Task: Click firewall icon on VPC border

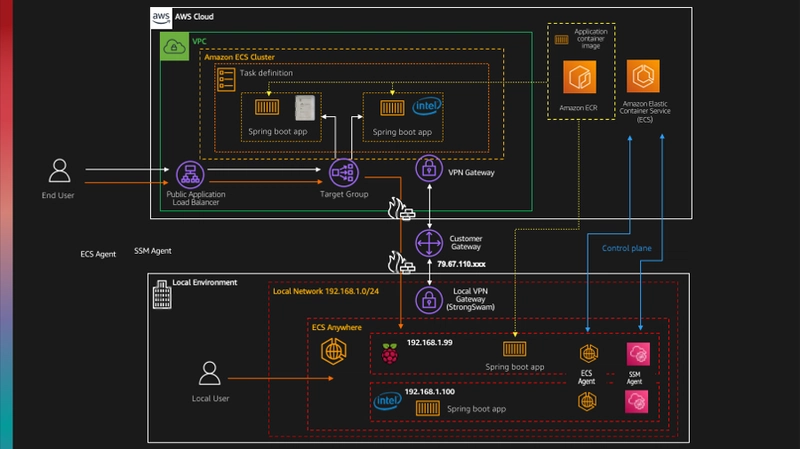Action: [401, 209]
